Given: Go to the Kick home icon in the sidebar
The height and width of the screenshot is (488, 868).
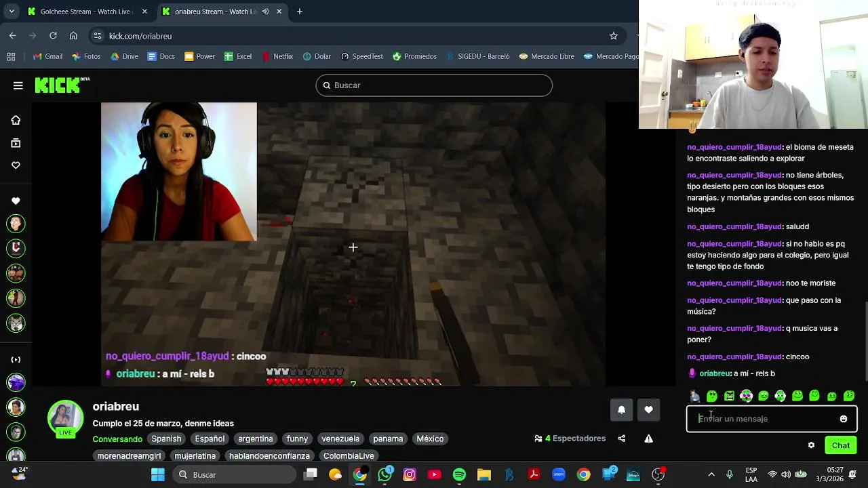Looking at the screenshot, I should 16,121.
